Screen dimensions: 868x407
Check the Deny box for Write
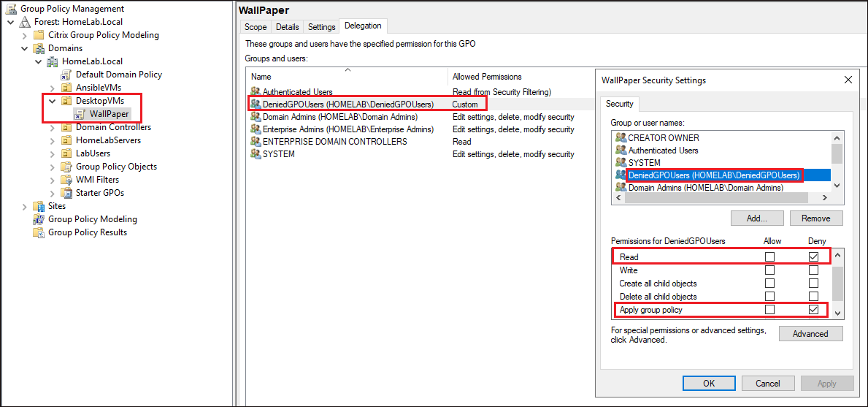click(x=813, y=270)
